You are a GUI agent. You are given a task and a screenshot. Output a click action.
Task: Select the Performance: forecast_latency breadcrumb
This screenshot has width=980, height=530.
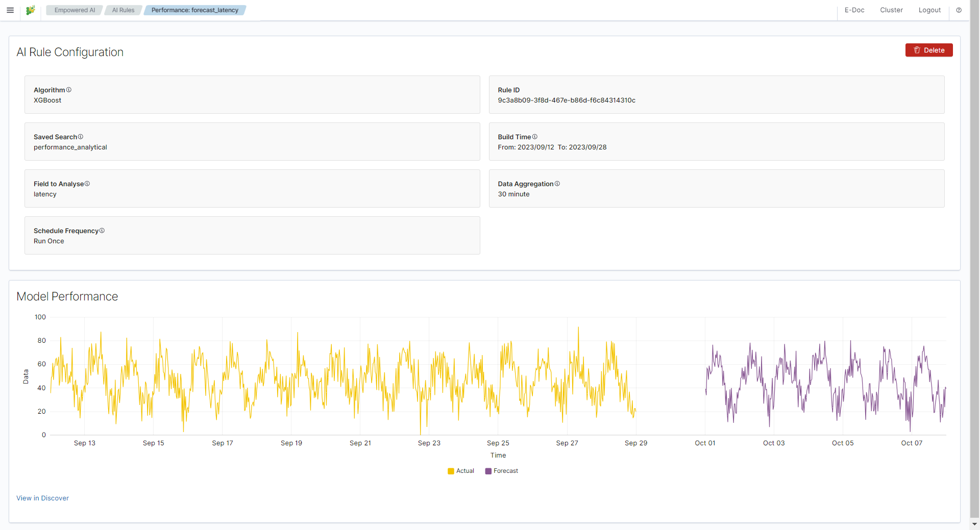(x=195, y=10)
